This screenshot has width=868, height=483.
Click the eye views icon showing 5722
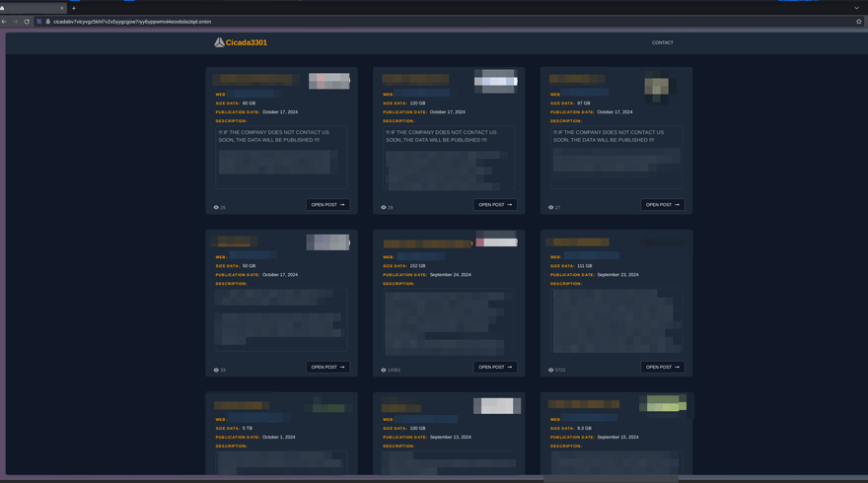[x=550, y=370]
